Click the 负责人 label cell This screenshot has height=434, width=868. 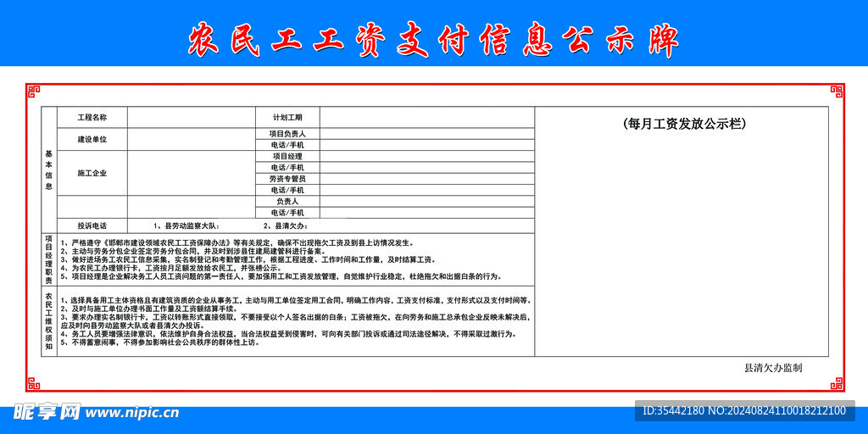click(x=288, y=202)
